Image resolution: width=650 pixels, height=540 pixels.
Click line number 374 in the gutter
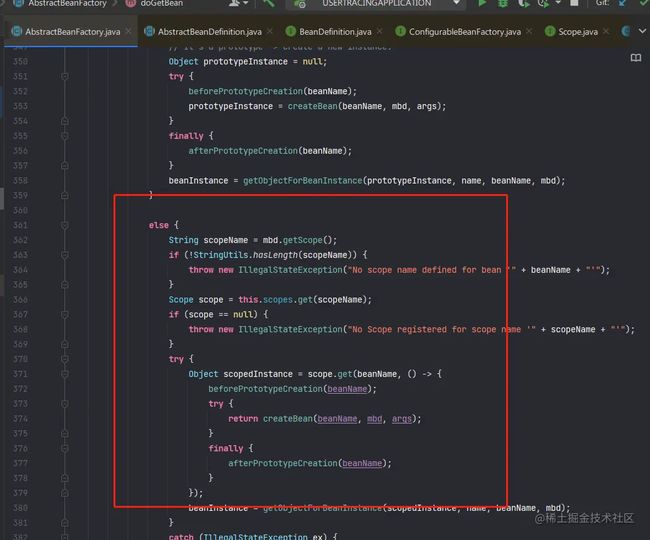pos(20,419)
